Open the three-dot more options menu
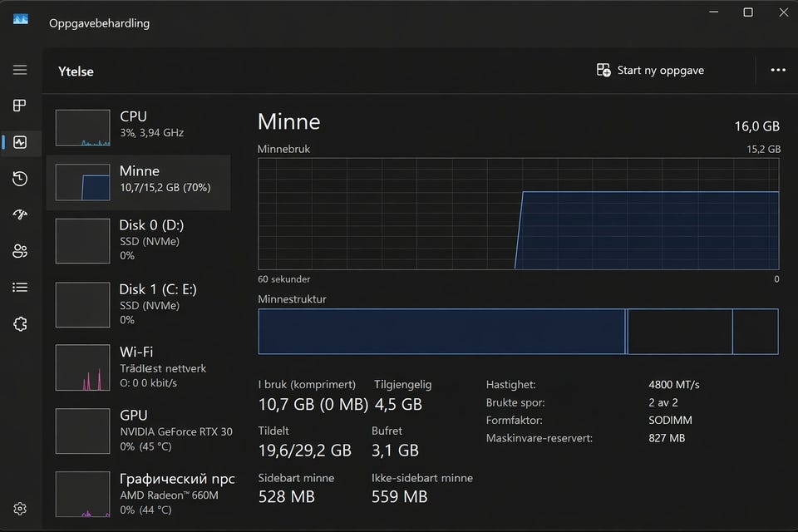 coord(778,71)
